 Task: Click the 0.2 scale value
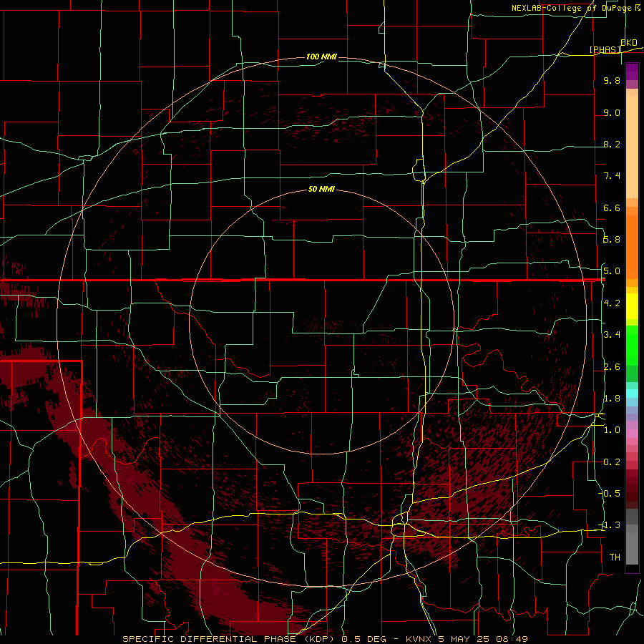[612, 462]
